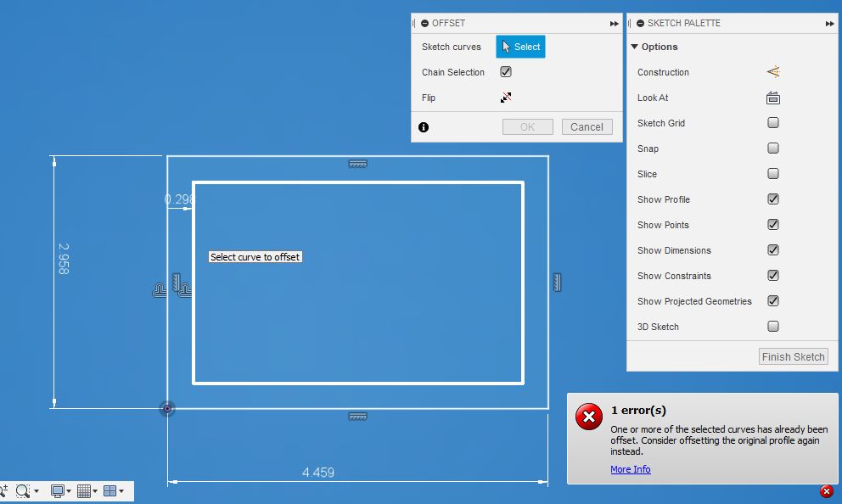842x504 pixels.
Task: Click the Flip icon in OFFSET dialog
Action: click(x=506, y=97)
